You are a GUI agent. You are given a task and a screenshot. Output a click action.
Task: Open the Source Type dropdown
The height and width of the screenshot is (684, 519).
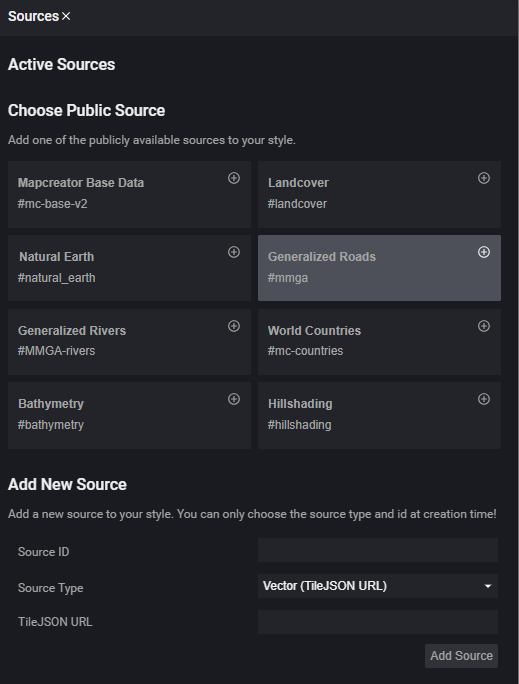pyautogui.click(x=378, y=586)
